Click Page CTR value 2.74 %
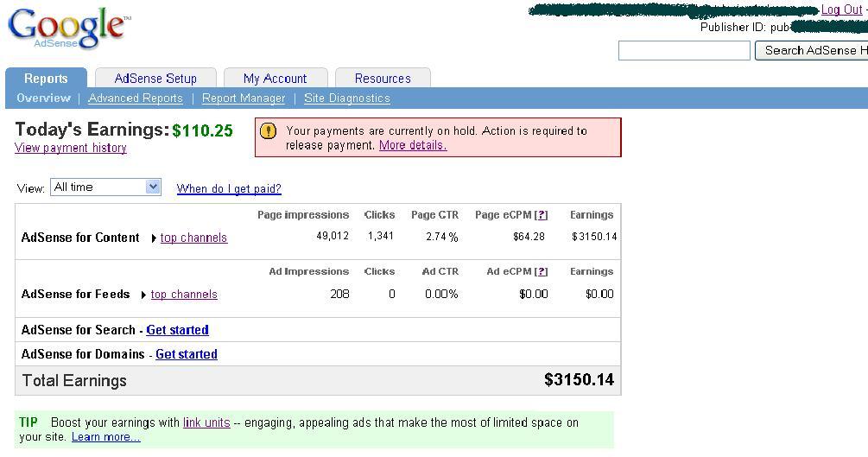Image resolution: width=868 pixels, height=457 pixels. point(441,237)
